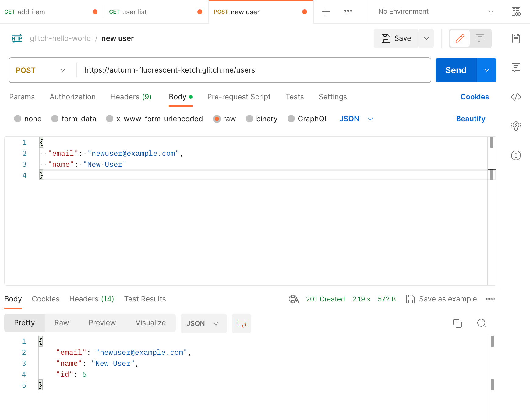Select Visualize response view

[150, 323]
